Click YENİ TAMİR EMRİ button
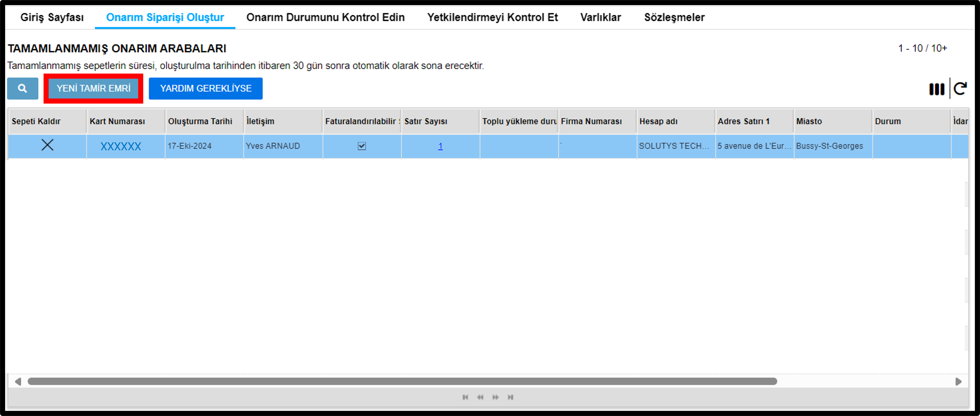Screen dimensions: 980x416 (93, 88)
